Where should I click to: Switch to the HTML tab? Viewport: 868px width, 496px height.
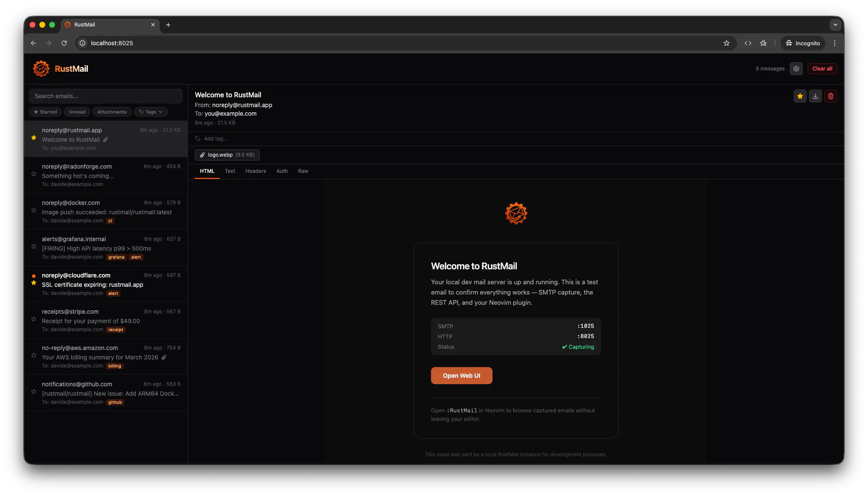[x=207, y=171]
